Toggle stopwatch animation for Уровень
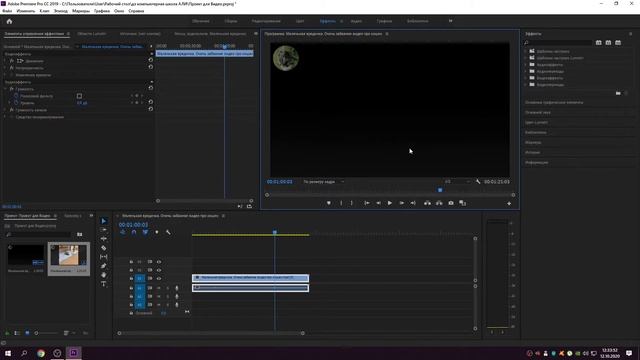Image resolution: width=640 pixels, height=360 pixels. [x=16, y=103]
